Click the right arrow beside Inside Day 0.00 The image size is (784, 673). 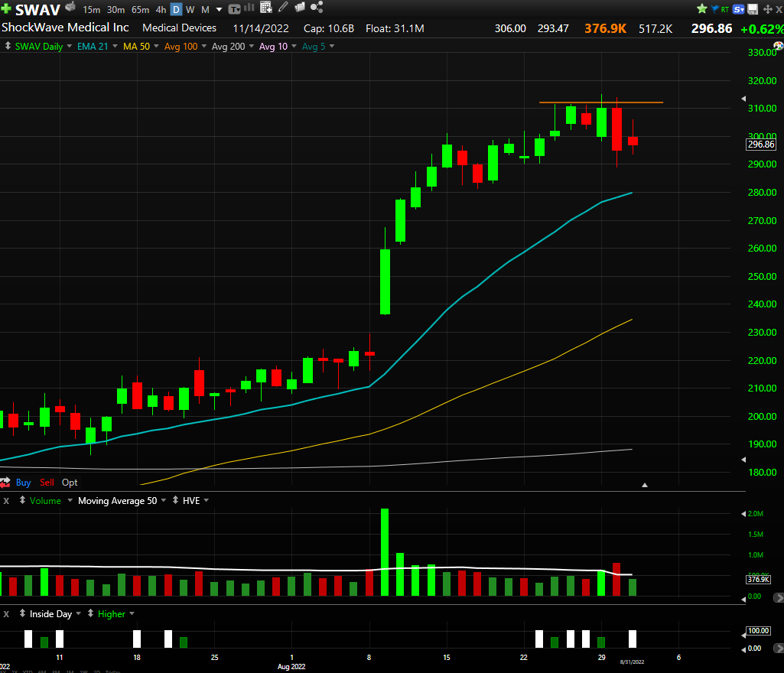(x=779, y=649)
